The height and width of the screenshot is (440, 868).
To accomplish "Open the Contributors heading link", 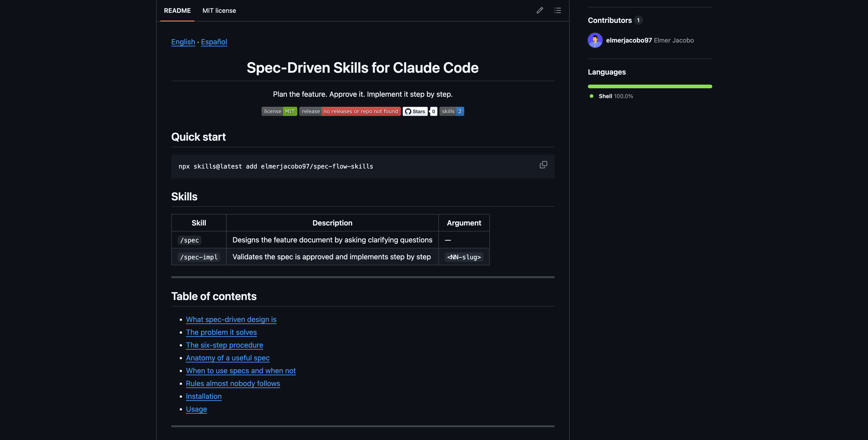I will [610, 20].
